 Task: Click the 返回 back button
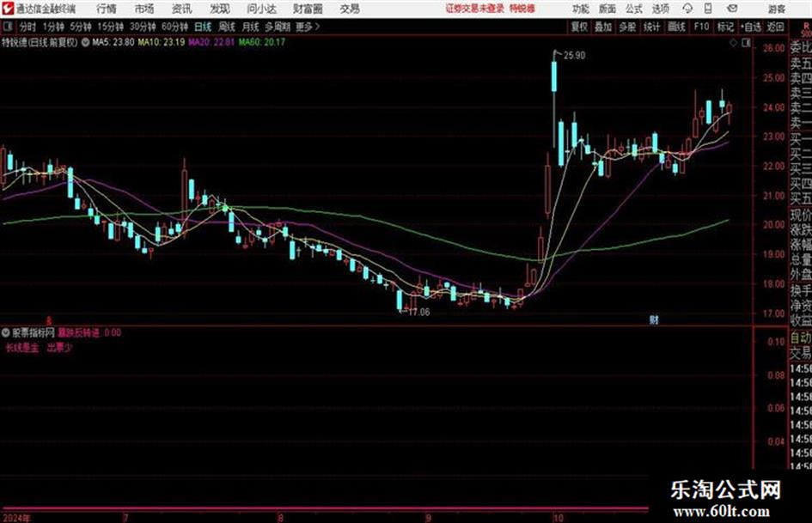(775, 27)
